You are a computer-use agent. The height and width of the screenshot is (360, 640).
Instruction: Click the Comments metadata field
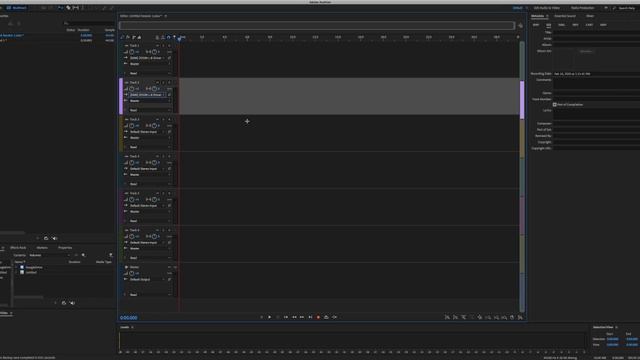597,83
